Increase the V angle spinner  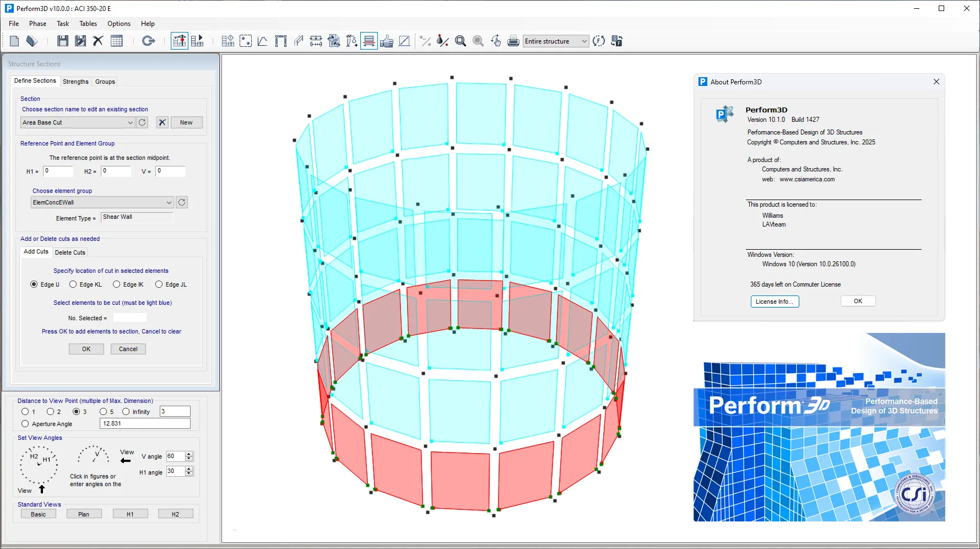coord(189,454)
